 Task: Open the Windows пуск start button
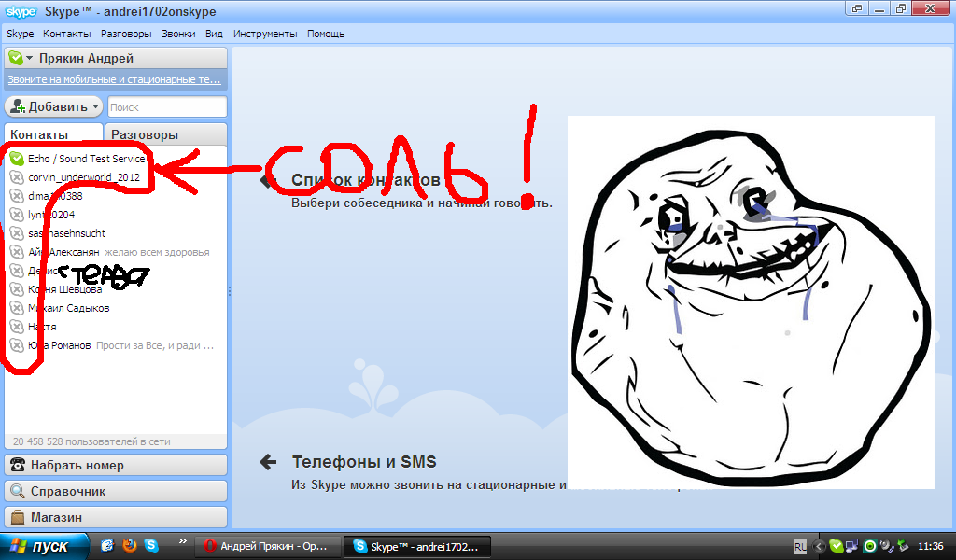44,546
